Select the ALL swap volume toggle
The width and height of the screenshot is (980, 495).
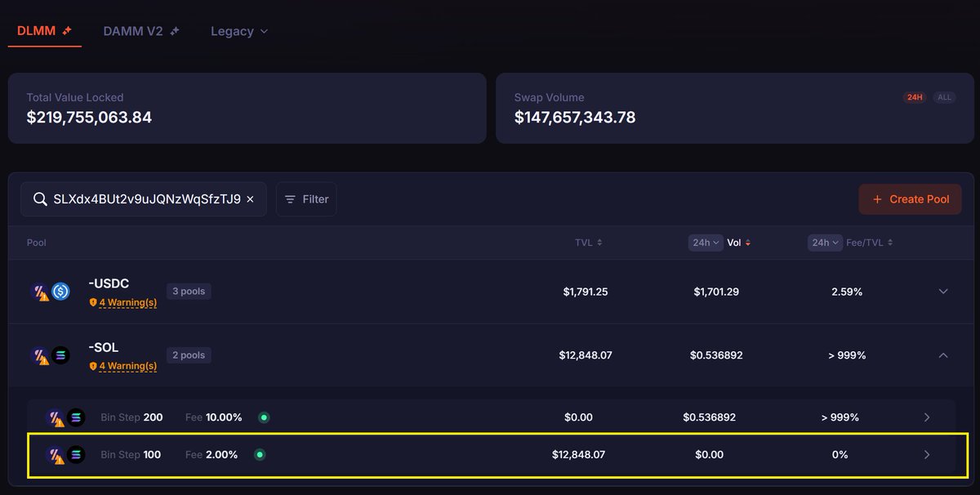click(x=944, y=97)
